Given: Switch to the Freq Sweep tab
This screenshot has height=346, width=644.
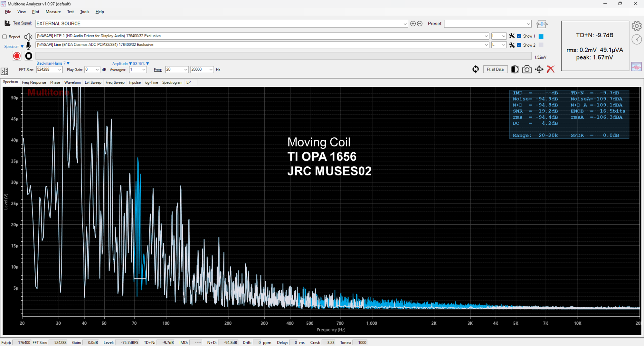Looking at the screenshot, I should [x=115, y=82].
